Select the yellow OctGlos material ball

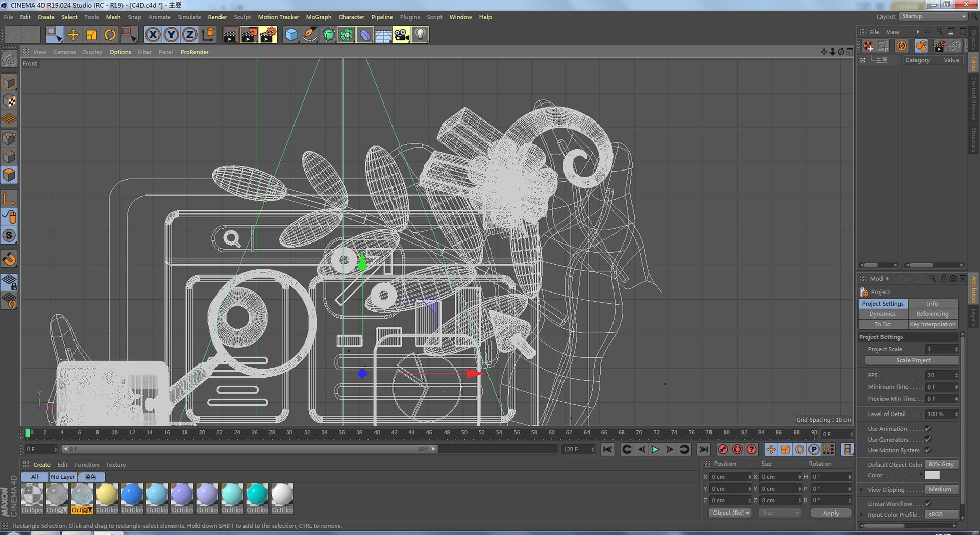(x=107, y=495)
